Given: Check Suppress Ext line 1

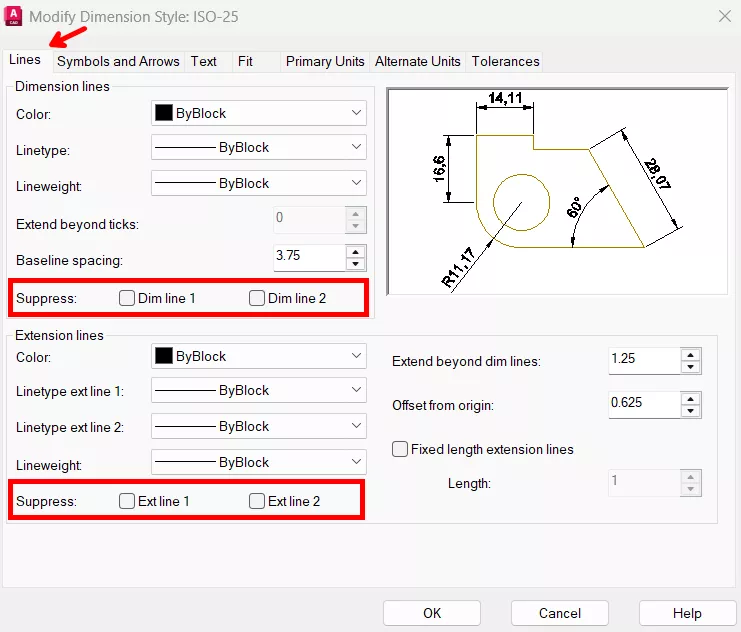Looking at the screenshot, I should pos(127,501).
